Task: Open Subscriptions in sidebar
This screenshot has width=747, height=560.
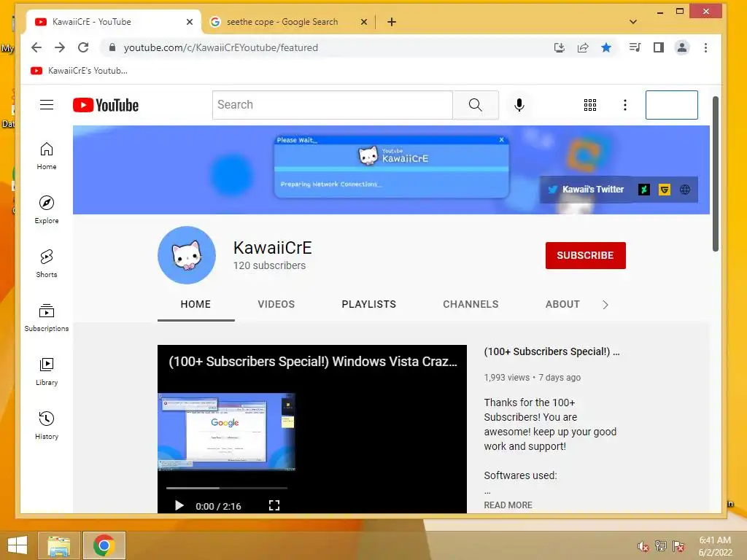Action: 47,318
